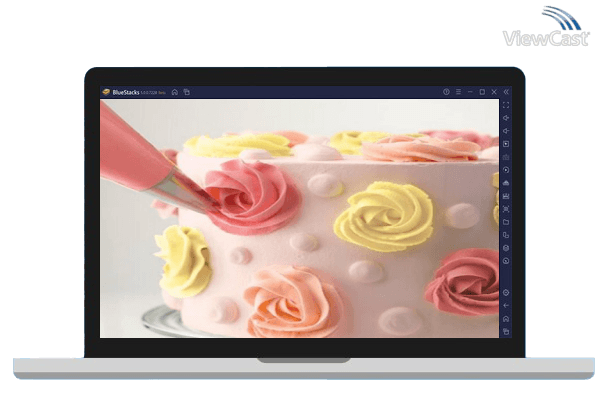This screenshot has width=602, height=414.
Task: Click the volume down icon in sidebar
Action: click(x=506, y=131)
